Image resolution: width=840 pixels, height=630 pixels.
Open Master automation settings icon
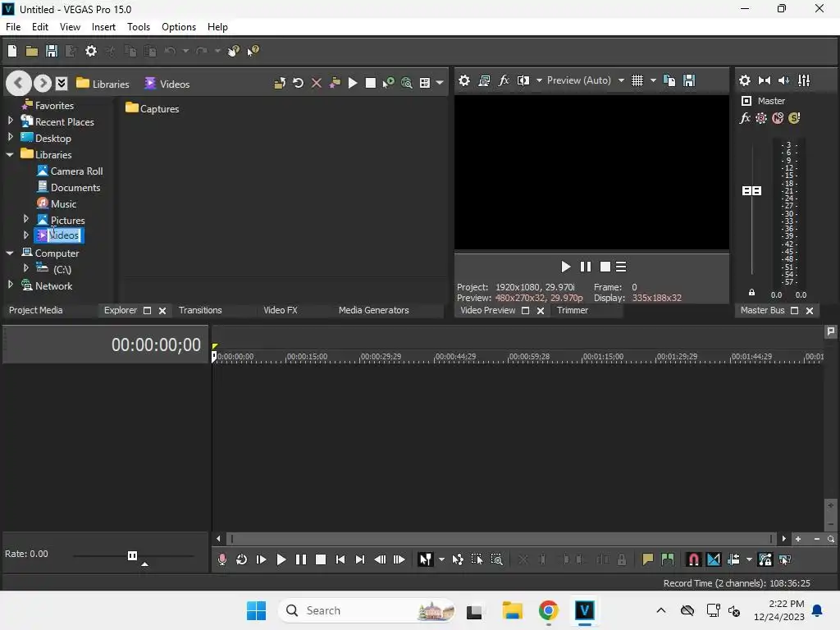[x=761, y=118]
